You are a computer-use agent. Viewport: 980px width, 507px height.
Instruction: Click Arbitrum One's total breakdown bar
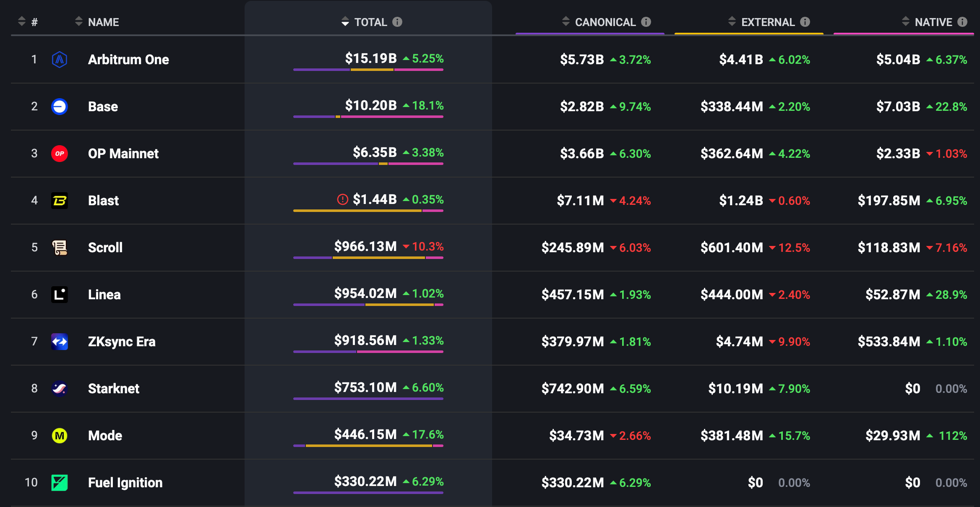click(368, 70)
